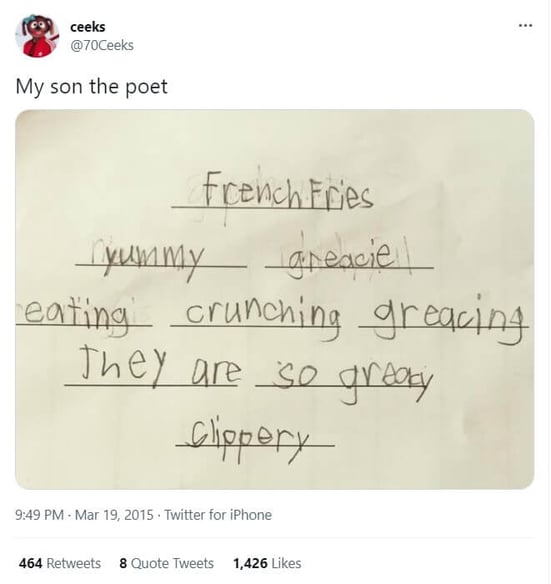This screenshot has height=584, width=551.
Task: View the 464 Retweets list
Action: click(x=60, y=563)
